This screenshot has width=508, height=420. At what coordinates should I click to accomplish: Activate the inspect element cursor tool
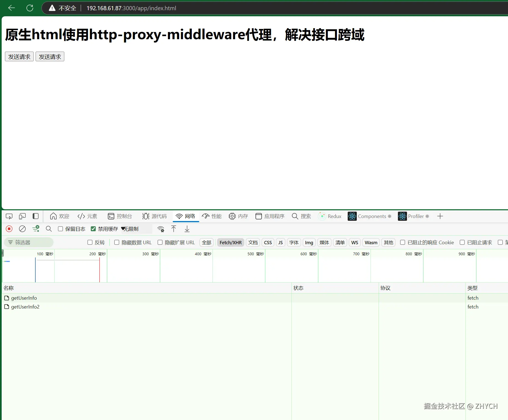[x=9, y=216]
